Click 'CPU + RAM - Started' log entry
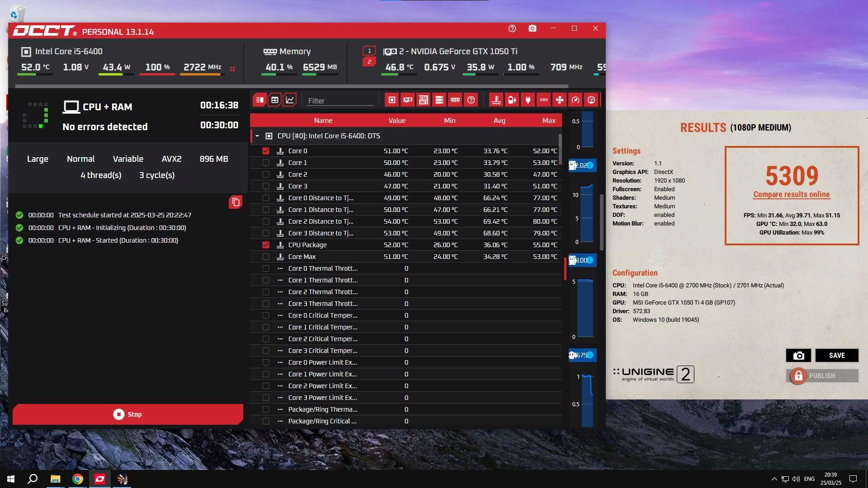This screenshot has height=488, width=868. point(118,240)
